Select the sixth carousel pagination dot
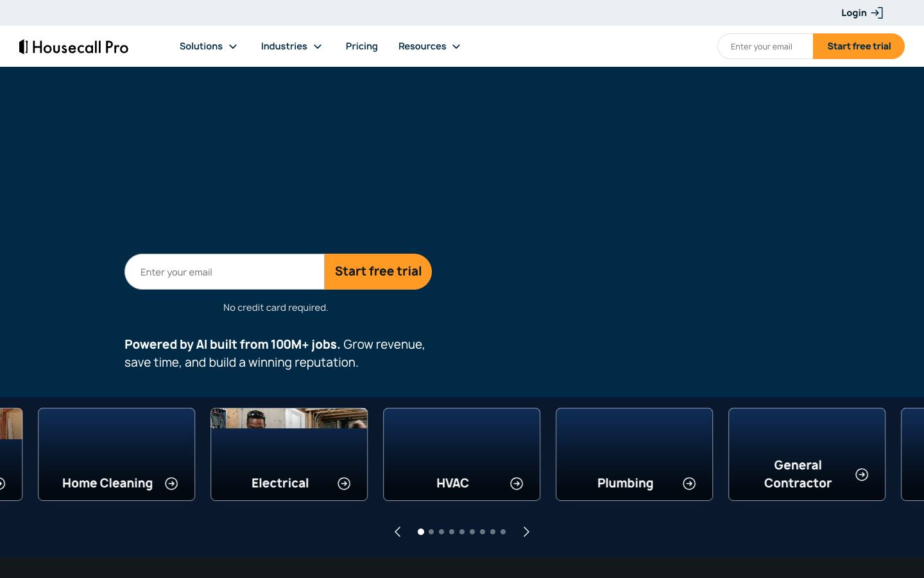 click(x=472, y=532)
